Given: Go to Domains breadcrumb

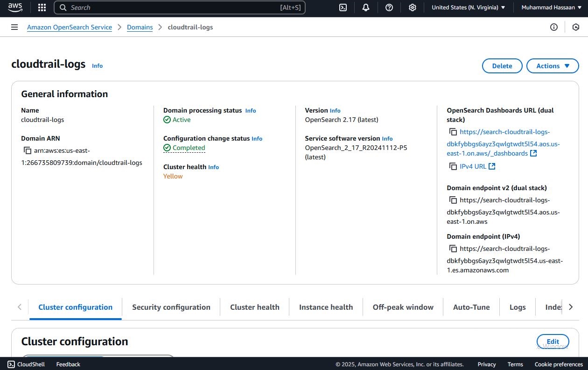Looking at the screenshot, I should (140, 27).
